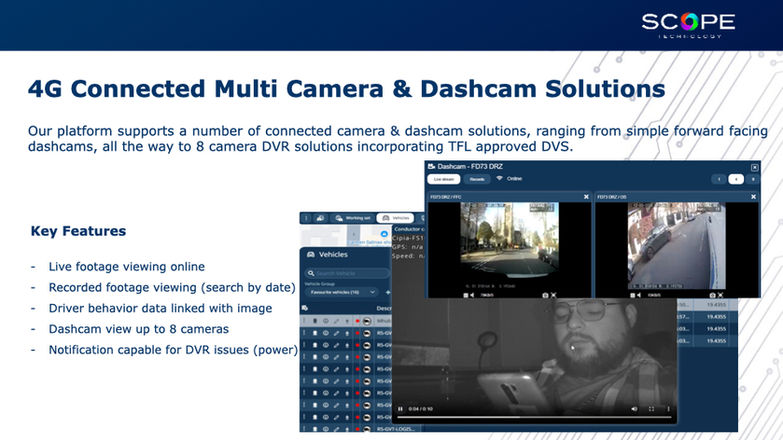The image size is (783, 440).
Task: Take a snapshot of the forward road feed
Action: [x=545, y=295]
